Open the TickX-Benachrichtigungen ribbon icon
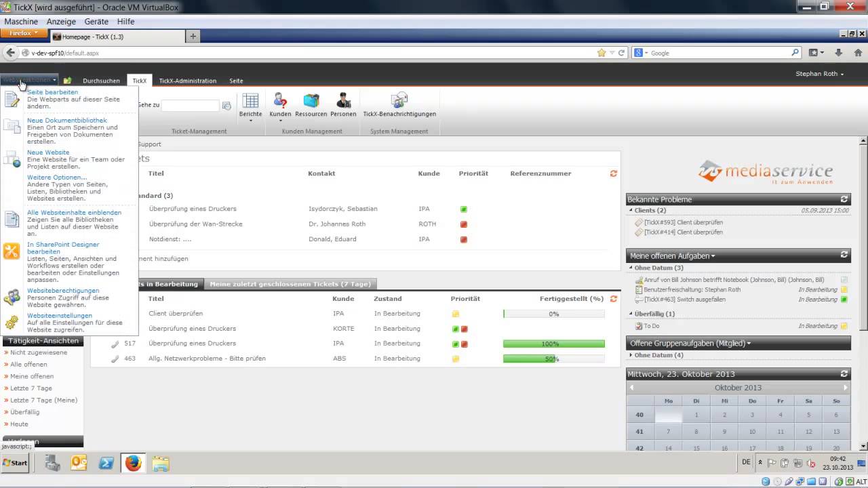 tap(399, 101)
